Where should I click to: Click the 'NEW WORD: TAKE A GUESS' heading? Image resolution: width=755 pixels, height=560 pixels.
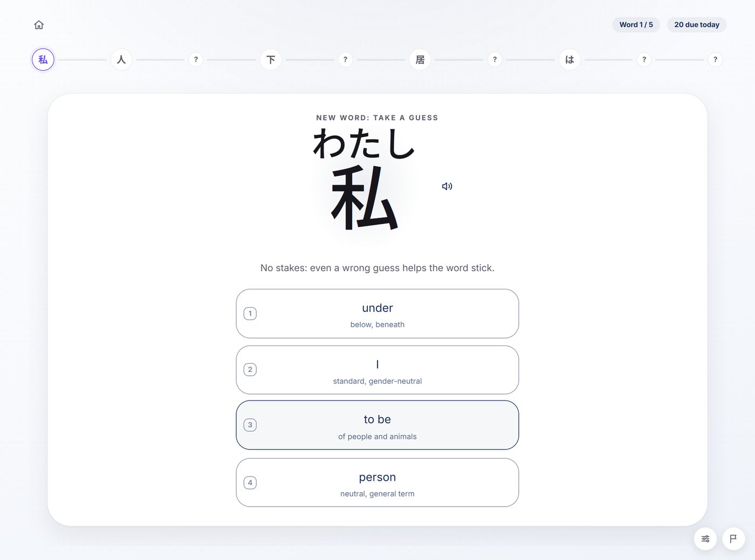point(377,117)
